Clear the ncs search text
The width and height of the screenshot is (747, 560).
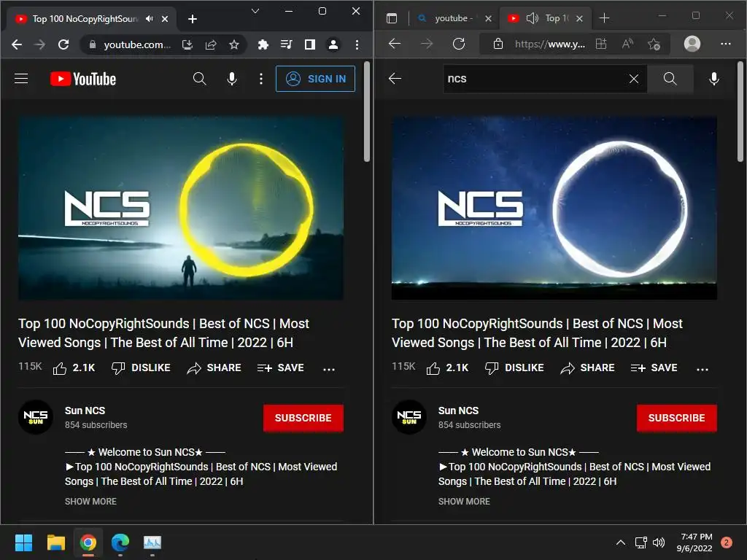(x=634, y=79)
